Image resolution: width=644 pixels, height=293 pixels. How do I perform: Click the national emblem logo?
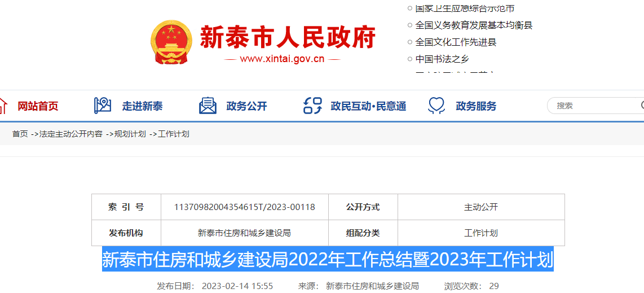(x=171, y=42)
